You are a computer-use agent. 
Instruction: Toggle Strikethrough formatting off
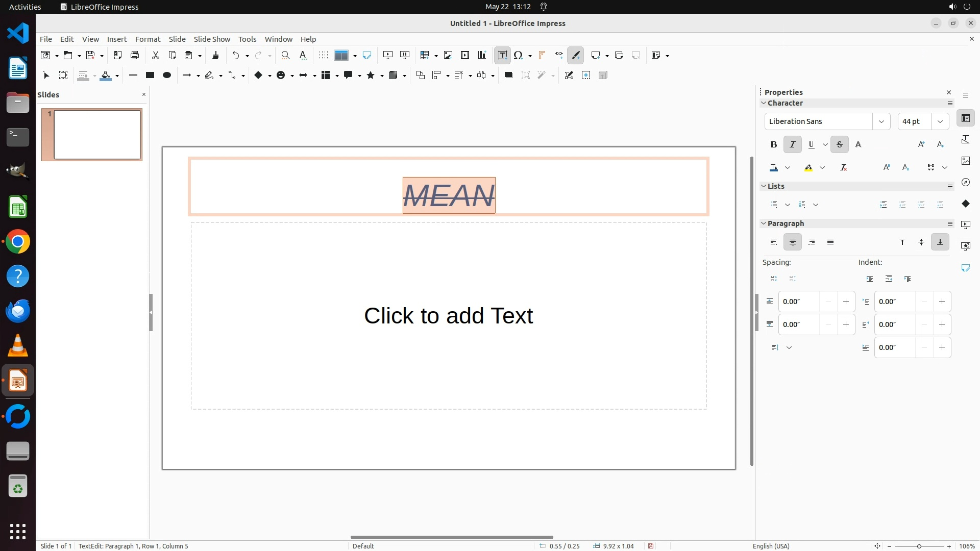(839, 144)
